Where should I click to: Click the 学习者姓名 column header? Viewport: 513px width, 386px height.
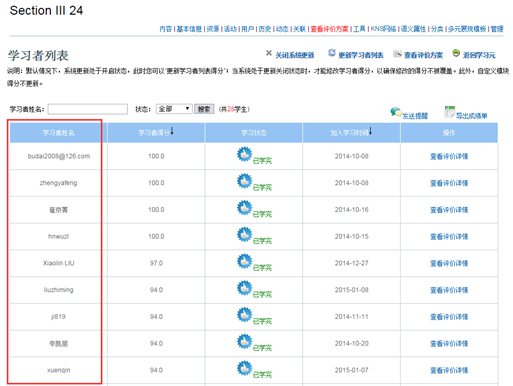click(58, 133)
